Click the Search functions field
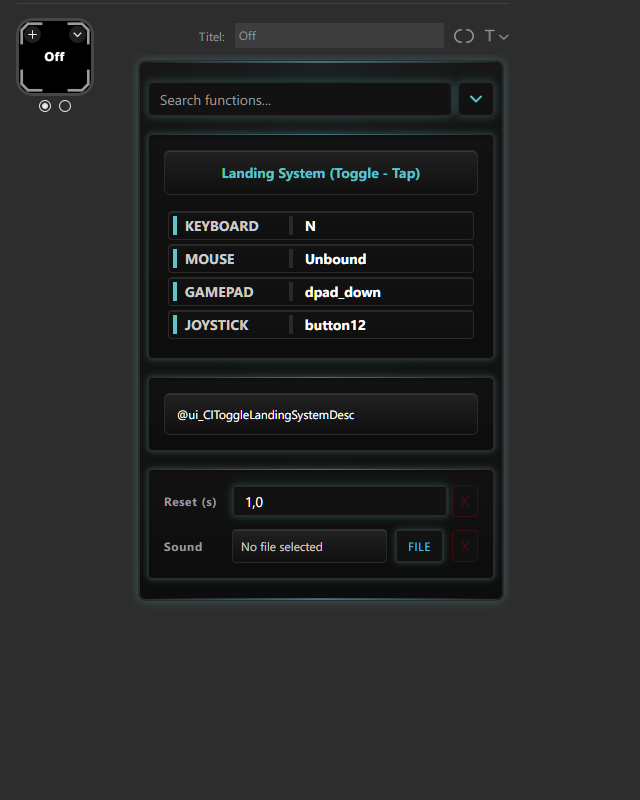 click(x=300, y=100)
